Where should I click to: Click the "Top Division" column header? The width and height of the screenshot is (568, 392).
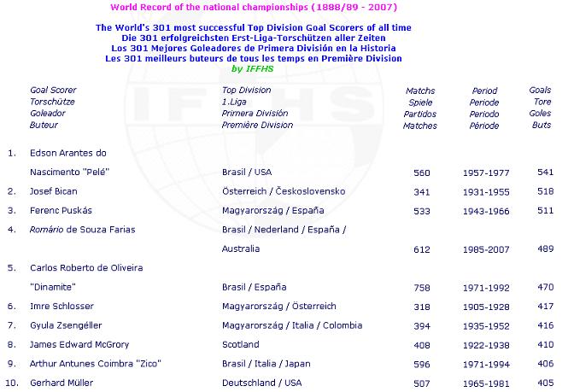coord(247,90)
